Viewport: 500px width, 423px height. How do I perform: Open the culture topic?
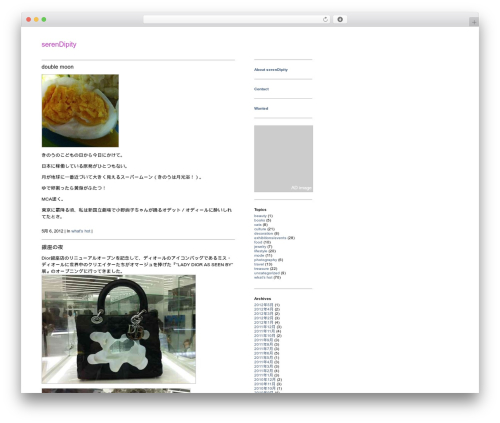(260, 229)
